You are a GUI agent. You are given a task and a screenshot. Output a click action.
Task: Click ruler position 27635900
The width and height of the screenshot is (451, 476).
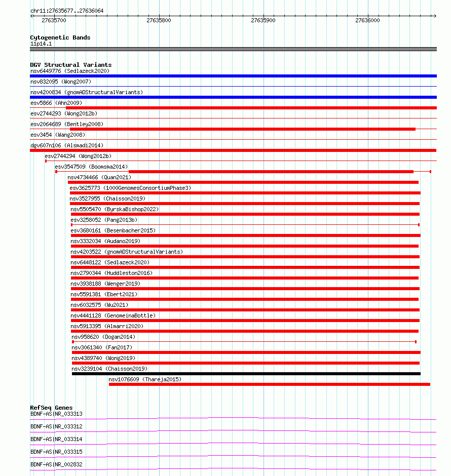click(263, 20)
